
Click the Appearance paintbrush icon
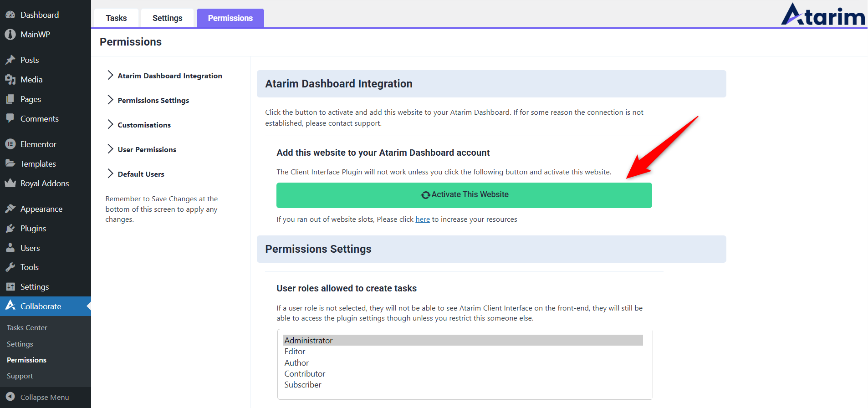click(x=10, y=209)
